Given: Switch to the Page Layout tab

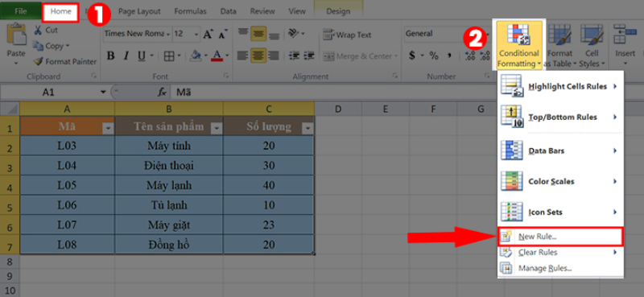Looking at the screenshot, I should [x=139, y=11].
